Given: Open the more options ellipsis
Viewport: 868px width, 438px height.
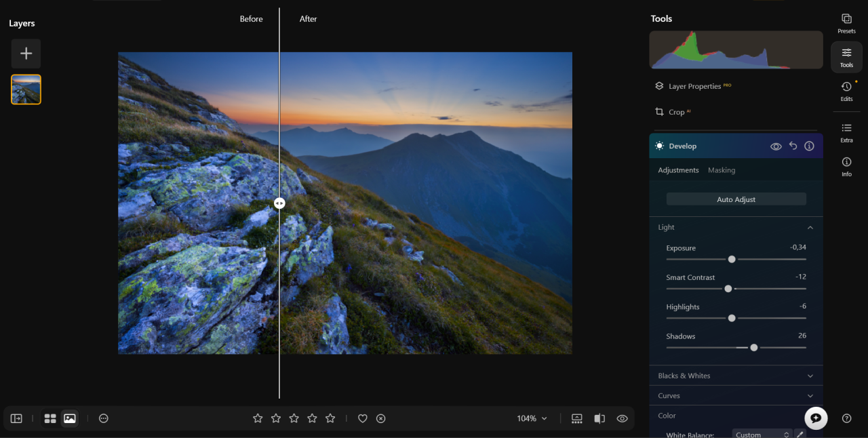Looking at the screenshot, I should coord(104,418).
